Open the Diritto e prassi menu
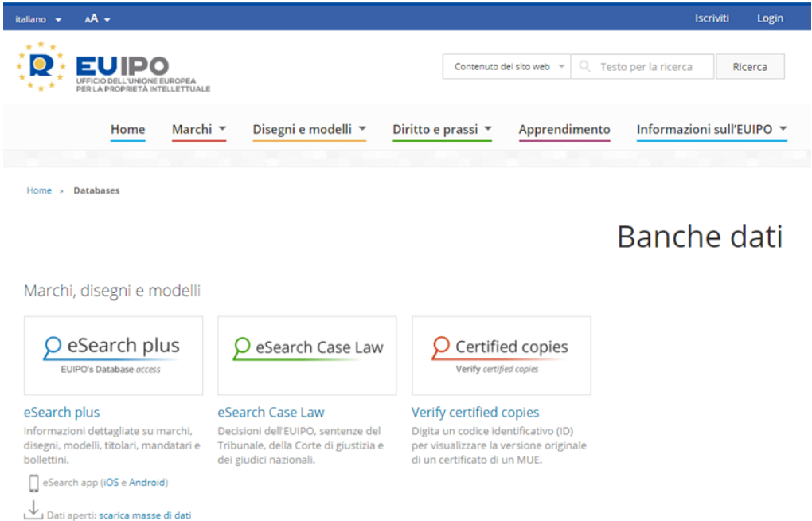This screenshot has height=521, width=812. tap(442, 129)
